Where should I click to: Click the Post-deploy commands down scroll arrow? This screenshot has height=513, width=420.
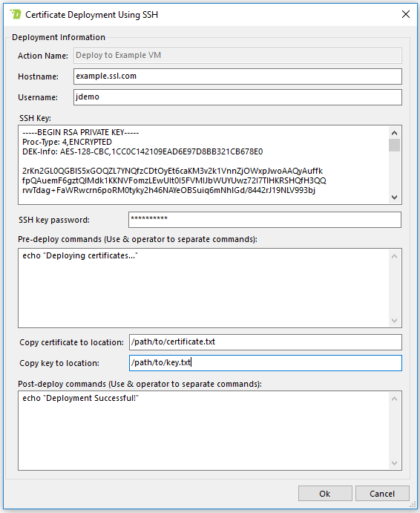tap(395, 463)
